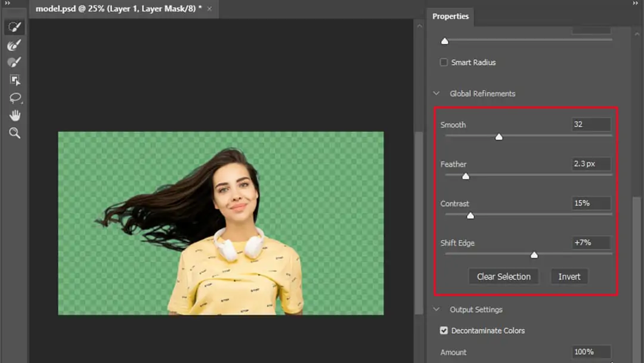Click the Radius slider handle at top
The image size is (644, 363).
[445, 41]
